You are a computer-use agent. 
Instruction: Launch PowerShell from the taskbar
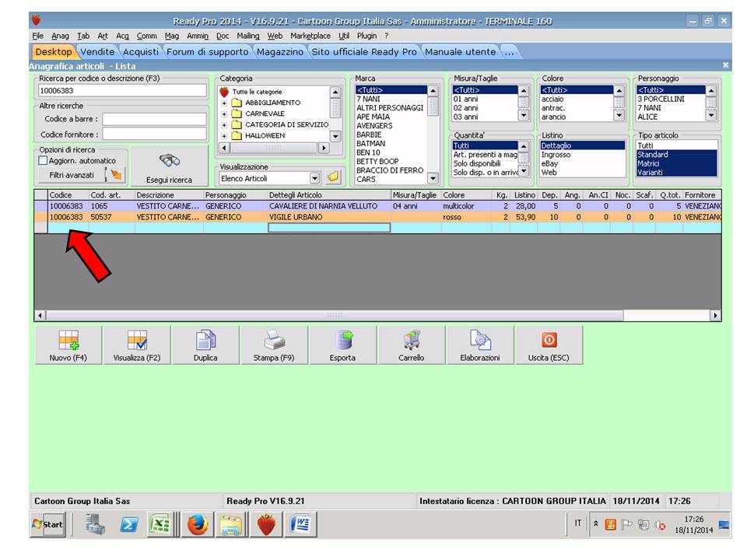pyautogui.click(x=128, y=525)
